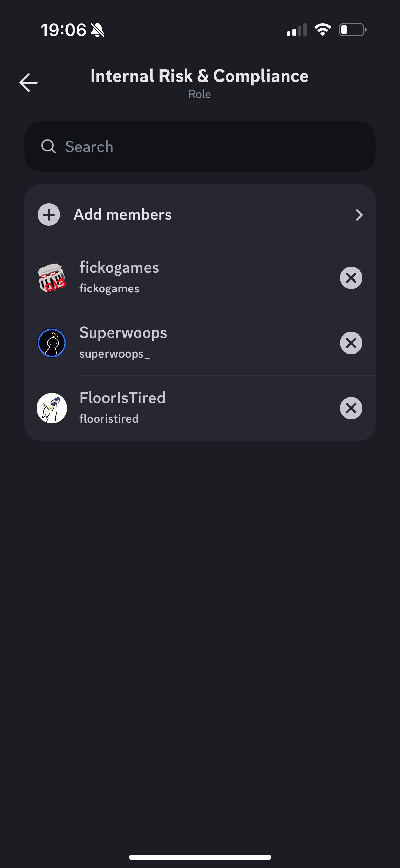400x868 pixels.
Task: Remove FloorIsTired from the role
Action: [351, 408]
